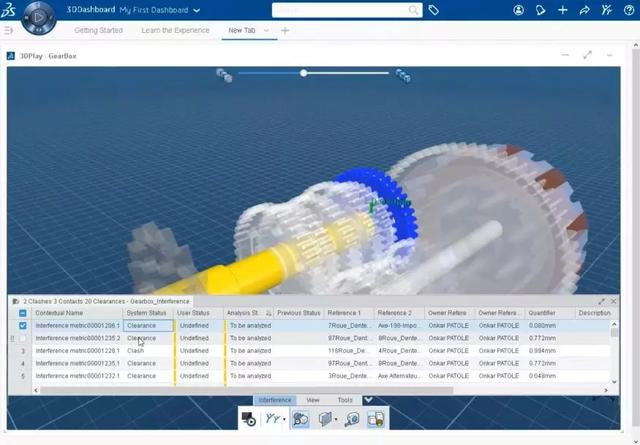Click the search magnifier icon
640x445 pixels.
pyautogui.click(x=413, y=10)
